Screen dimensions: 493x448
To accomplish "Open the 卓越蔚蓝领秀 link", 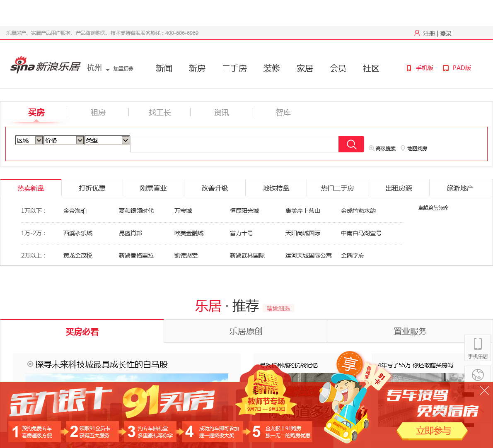I will click(x=433, y=208).
